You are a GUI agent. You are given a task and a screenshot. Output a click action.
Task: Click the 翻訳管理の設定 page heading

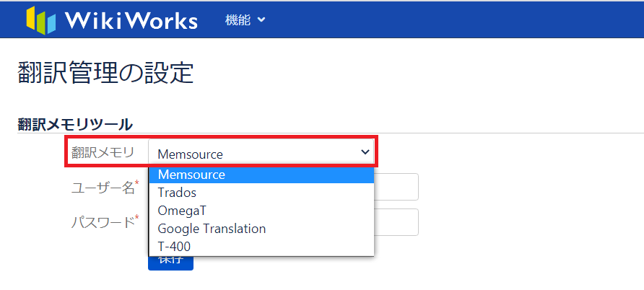click(105, 73)
